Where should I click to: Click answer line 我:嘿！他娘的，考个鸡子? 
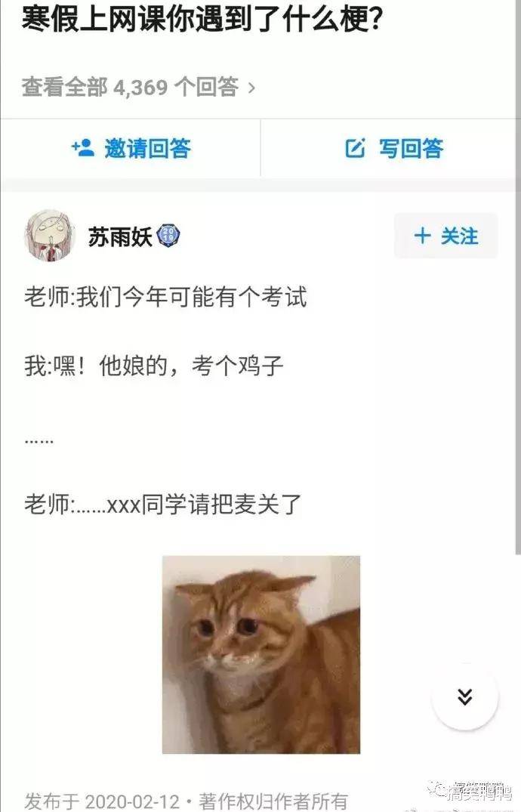pos(154,366)
